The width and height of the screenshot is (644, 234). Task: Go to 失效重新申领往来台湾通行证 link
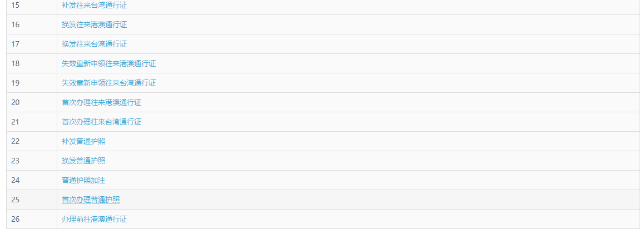[108, 83]
